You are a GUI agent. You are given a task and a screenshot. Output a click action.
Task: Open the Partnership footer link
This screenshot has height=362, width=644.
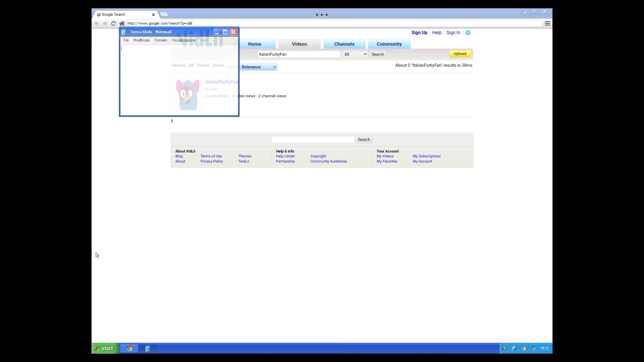click(285, 162)
